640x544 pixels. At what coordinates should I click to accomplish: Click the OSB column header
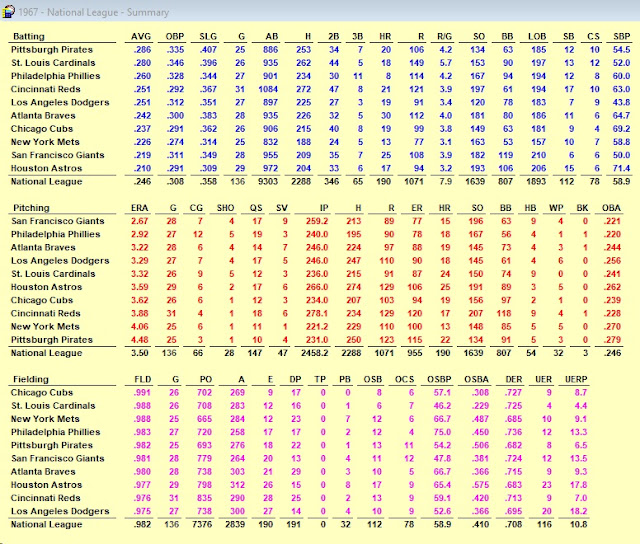[x=372, y=379]
